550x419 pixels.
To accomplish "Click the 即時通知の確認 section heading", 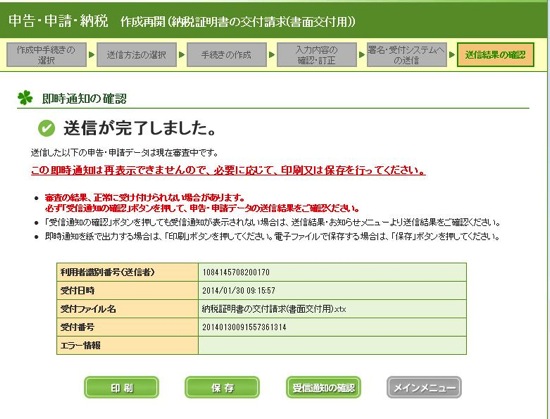I will point(84,99).
